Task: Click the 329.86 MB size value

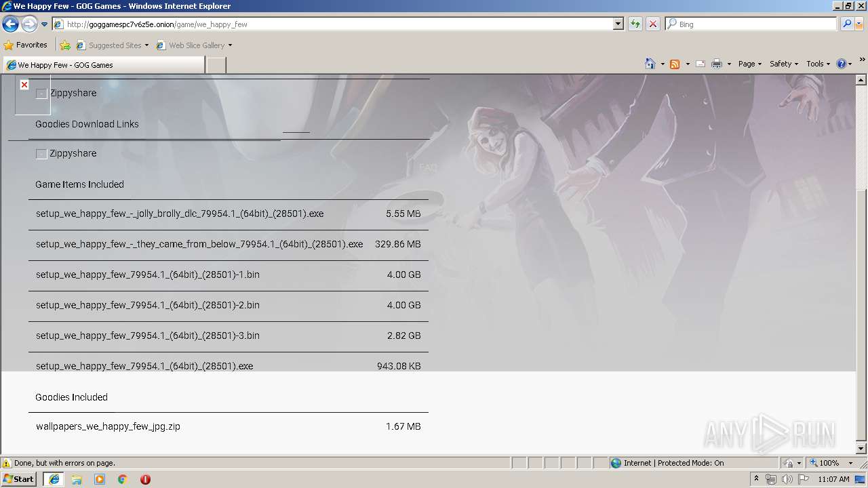Action: 398,244
